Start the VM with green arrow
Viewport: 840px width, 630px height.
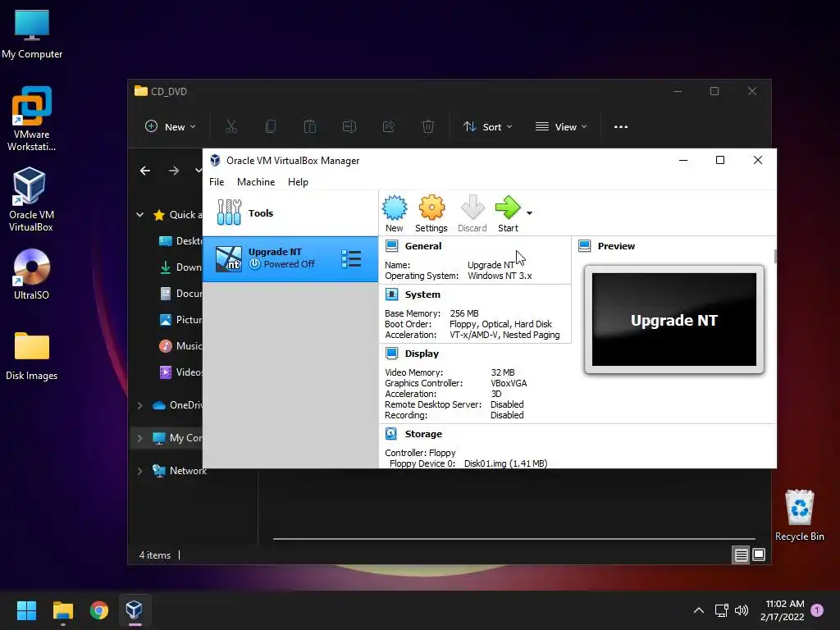pyautogui.click(x=508, y=208)
